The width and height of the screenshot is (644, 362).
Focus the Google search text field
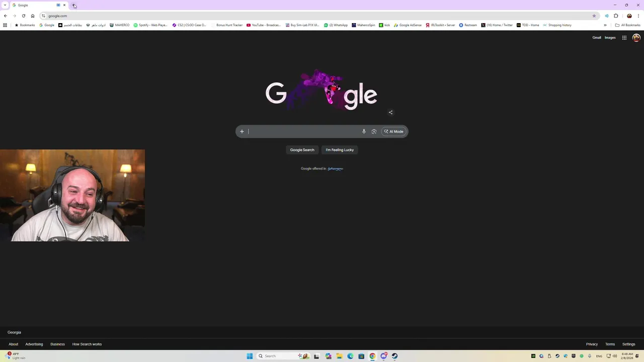(303, 132)
